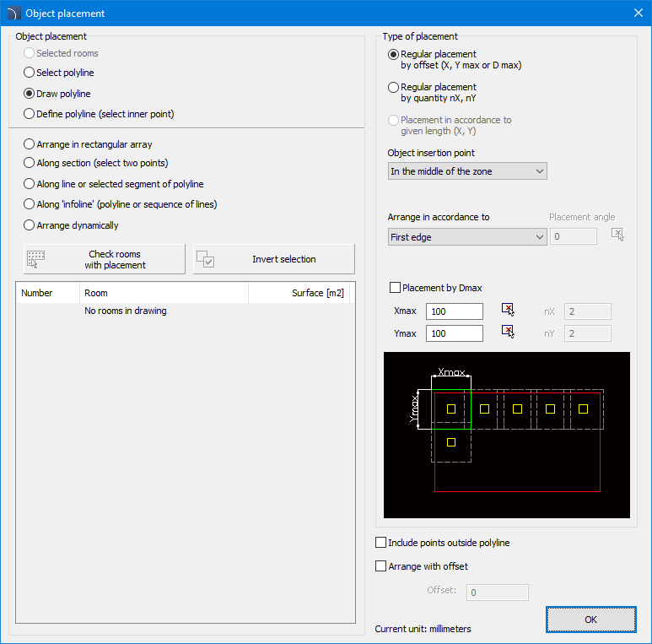Click the Xmax input field
Viewport: 652px width, 644px height.
point(454,311)
